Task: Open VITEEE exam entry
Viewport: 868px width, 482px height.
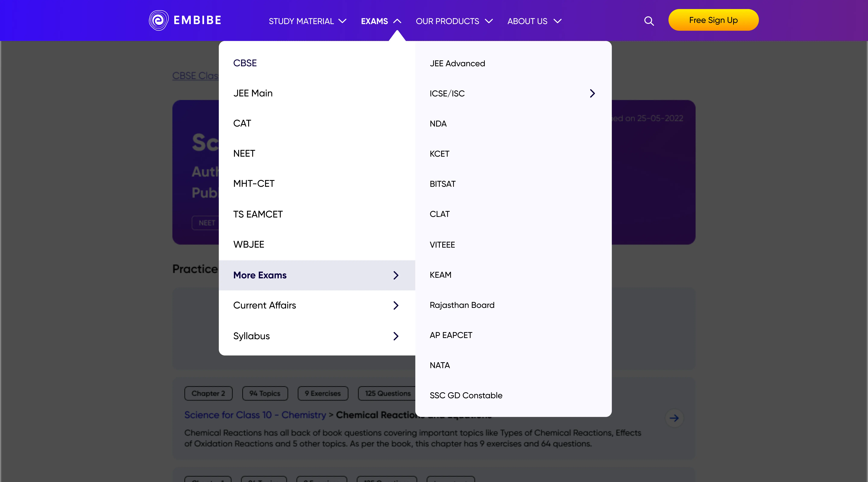Action: pos(442,245)
